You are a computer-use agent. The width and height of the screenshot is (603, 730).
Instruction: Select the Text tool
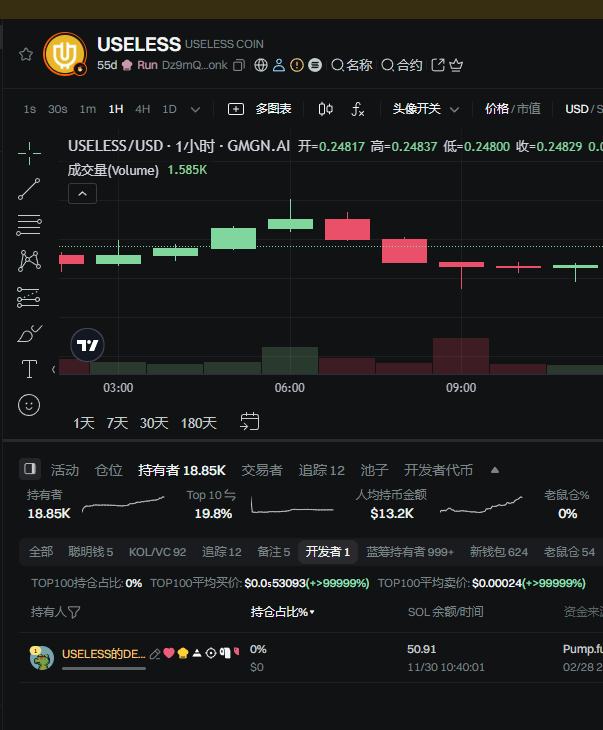pyautogui.click(x=29, y=369)
